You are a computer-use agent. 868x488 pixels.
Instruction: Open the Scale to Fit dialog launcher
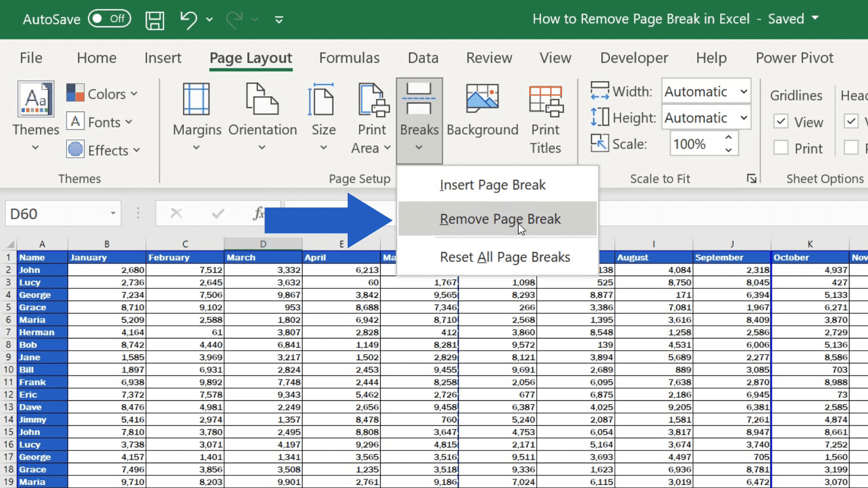[x=752, y=179]
